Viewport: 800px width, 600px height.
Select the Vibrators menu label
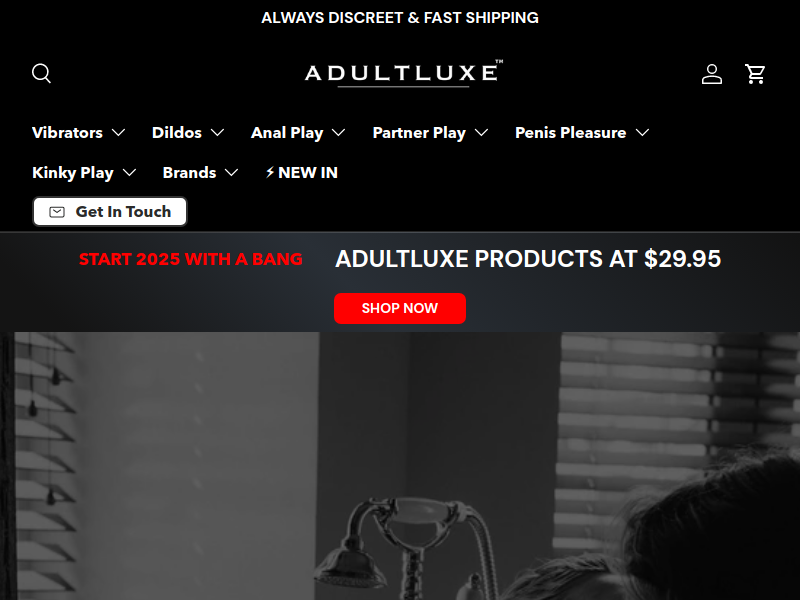[x=67, y=133]
